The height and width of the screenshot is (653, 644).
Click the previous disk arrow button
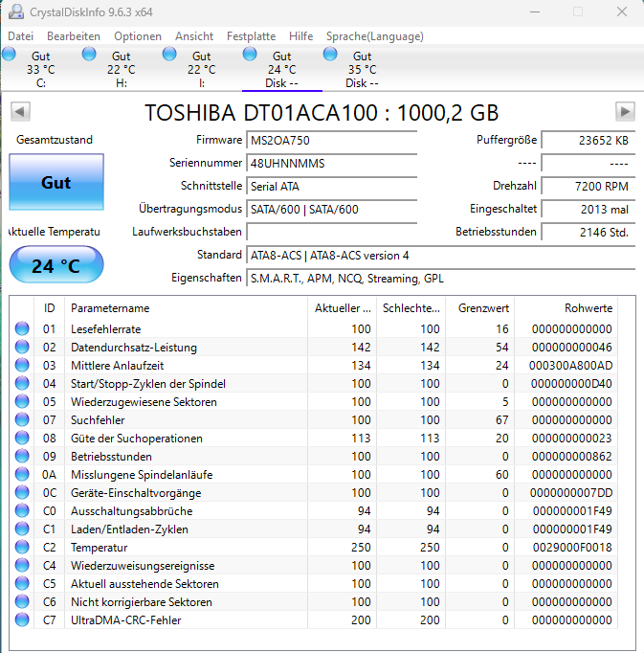tap(20, 111)
